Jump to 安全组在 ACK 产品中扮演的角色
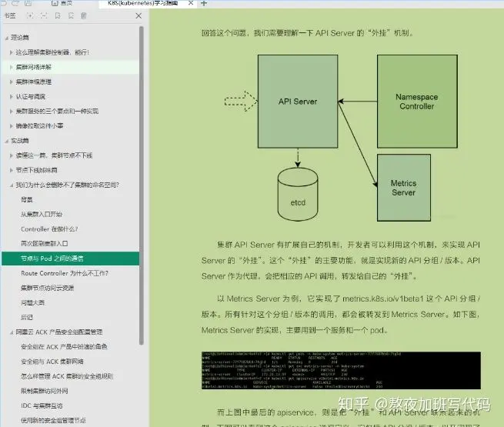The image size is (504, 427). tap(64, 347)
